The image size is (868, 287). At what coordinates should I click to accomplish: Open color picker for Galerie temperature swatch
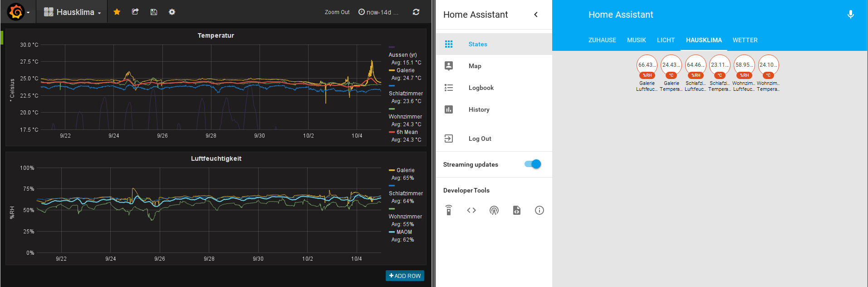392,70
